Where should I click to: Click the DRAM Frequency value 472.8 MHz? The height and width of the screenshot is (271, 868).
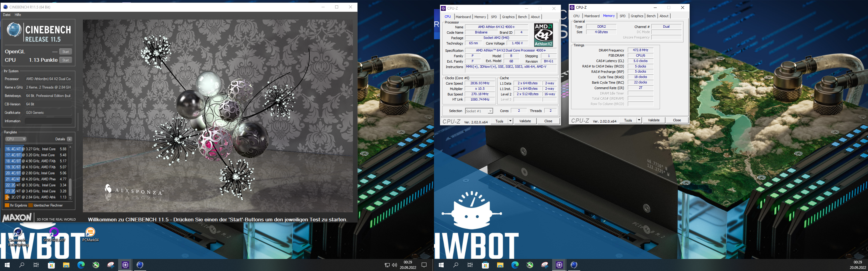click(640, 50)
